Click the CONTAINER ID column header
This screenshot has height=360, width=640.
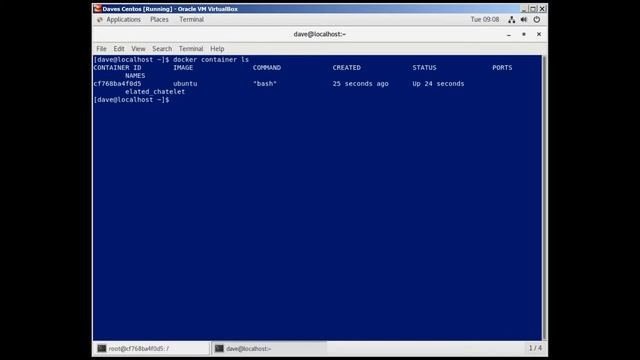pos(118,68)
